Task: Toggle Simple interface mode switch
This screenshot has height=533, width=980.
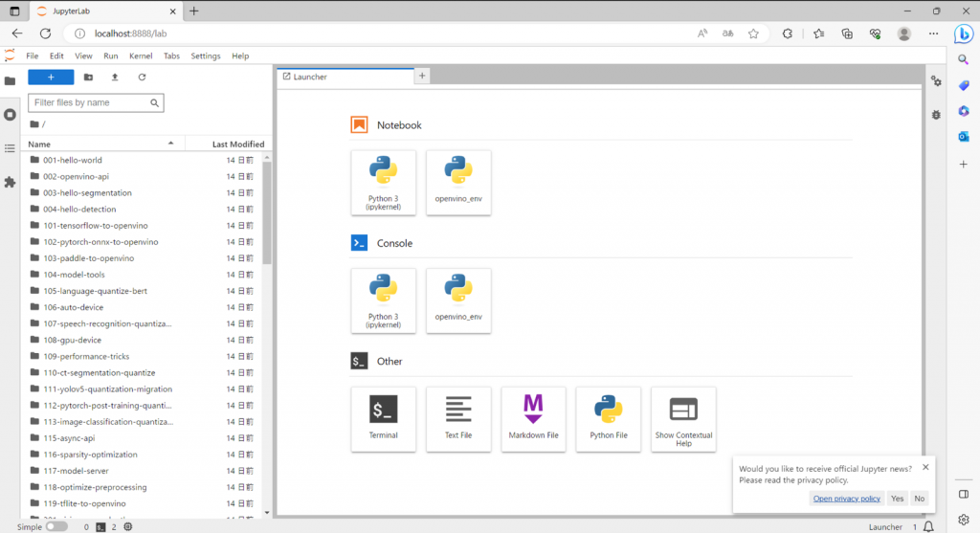Action: pos(56,526)
